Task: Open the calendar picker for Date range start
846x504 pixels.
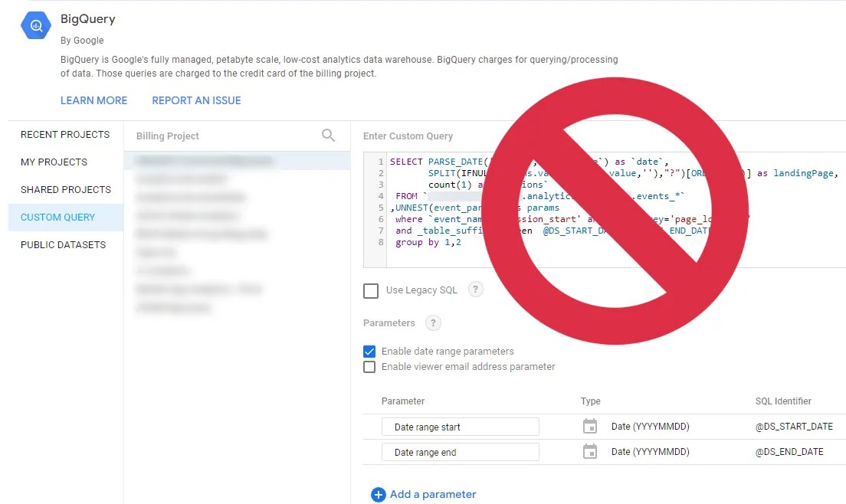Action: [589, 426]
